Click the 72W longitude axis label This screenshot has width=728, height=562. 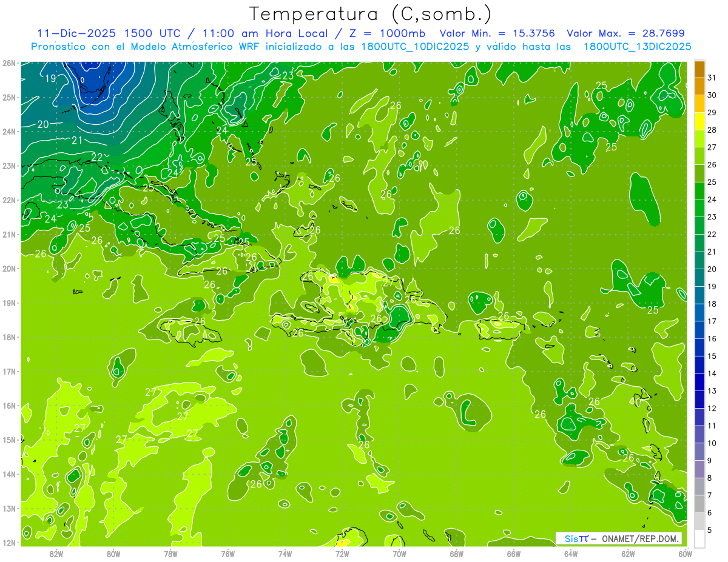pos(342,554)
